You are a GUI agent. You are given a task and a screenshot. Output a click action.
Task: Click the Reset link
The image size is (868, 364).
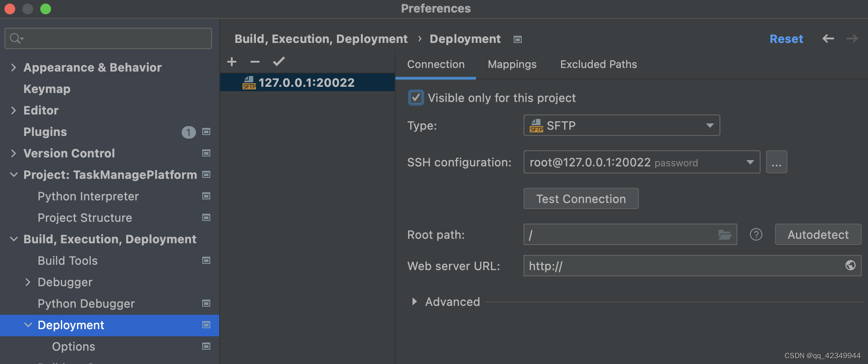pos(786,39)
